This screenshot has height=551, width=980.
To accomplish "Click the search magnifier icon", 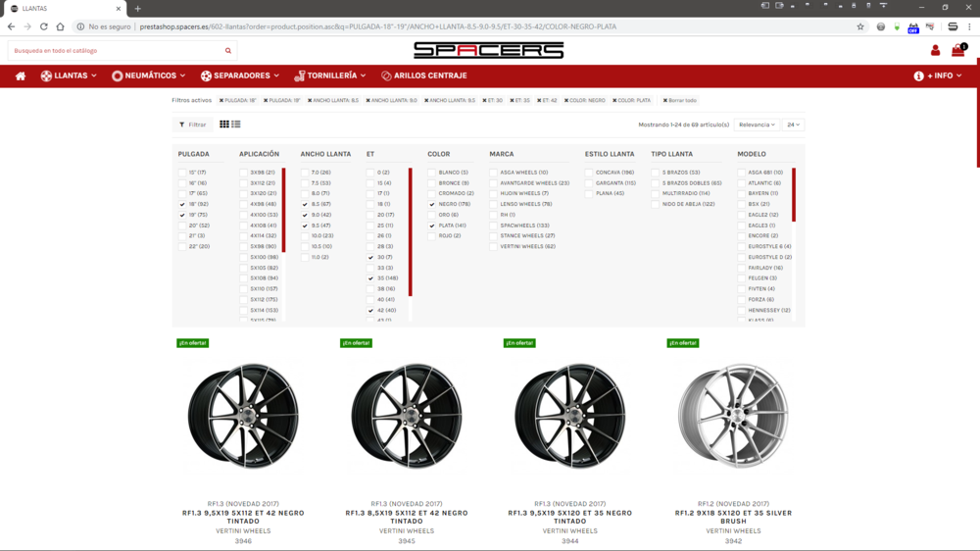I will [228, 51].
